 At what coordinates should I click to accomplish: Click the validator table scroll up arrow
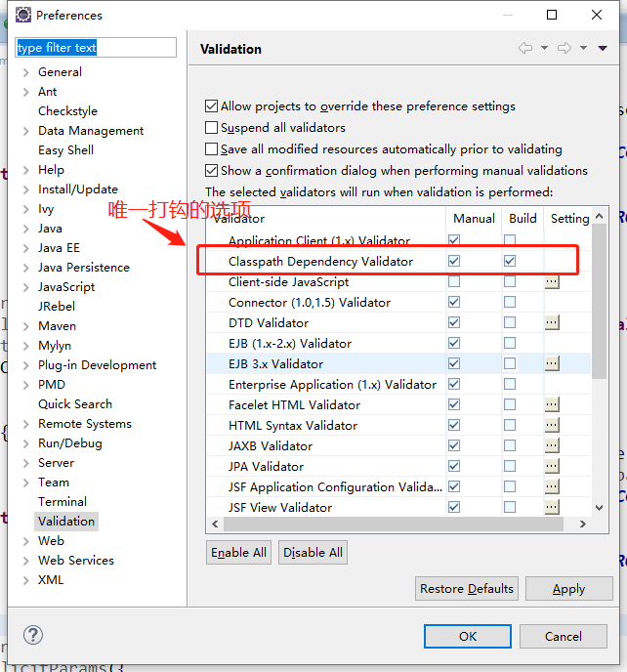pos(599,217)
